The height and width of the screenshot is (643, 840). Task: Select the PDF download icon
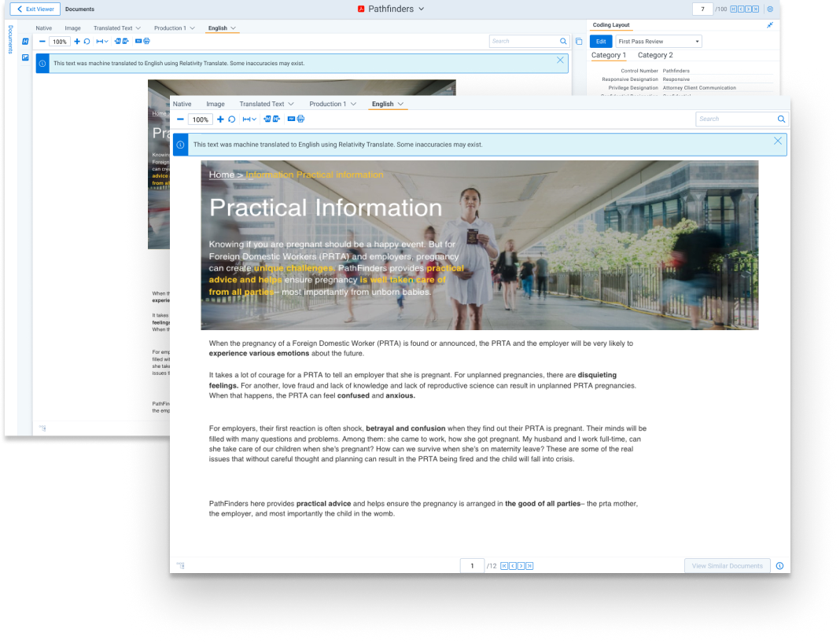click(x=290, y=119)
